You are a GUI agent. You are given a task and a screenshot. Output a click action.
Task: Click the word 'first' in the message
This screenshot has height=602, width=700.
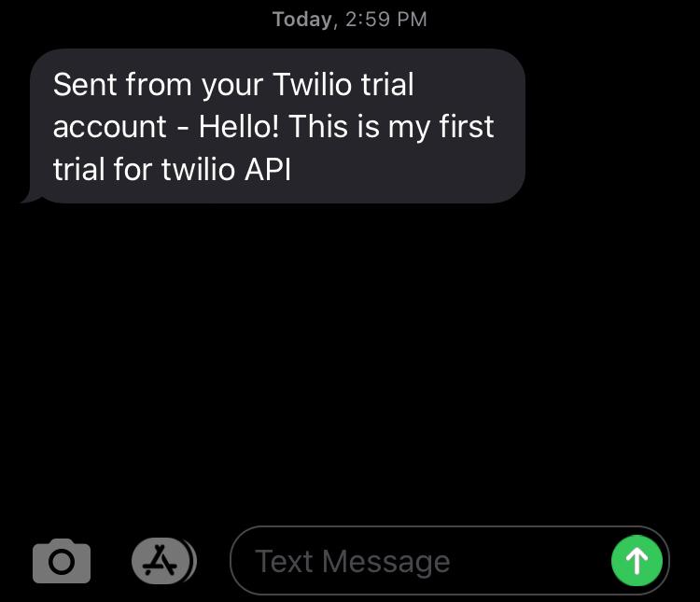click(x=467, y=126)
